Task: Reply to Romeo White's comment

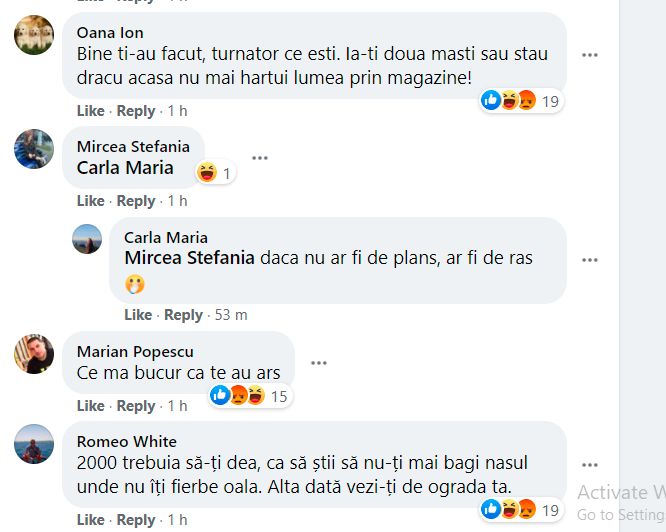Action: tap(135, 520)
